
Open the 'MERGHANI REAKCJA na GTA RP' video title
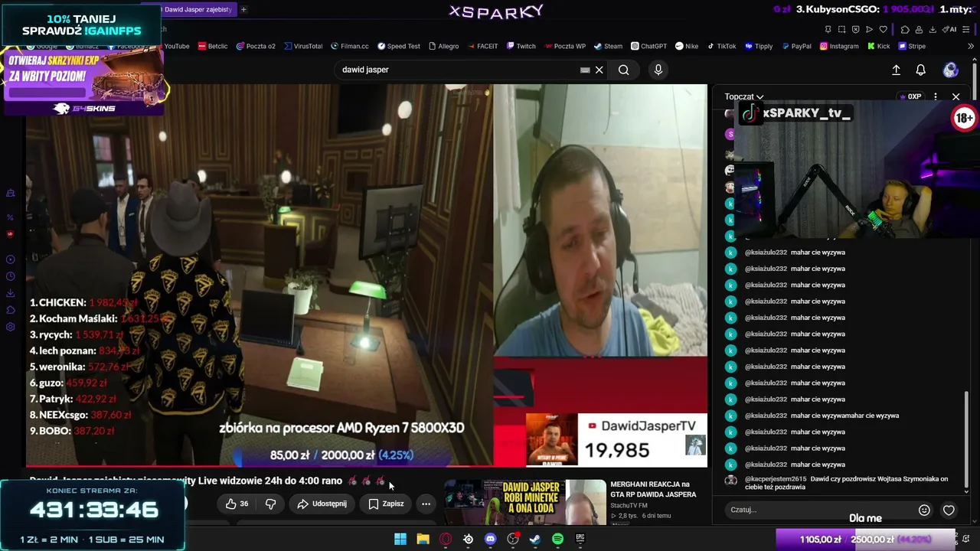click(653, 489)
